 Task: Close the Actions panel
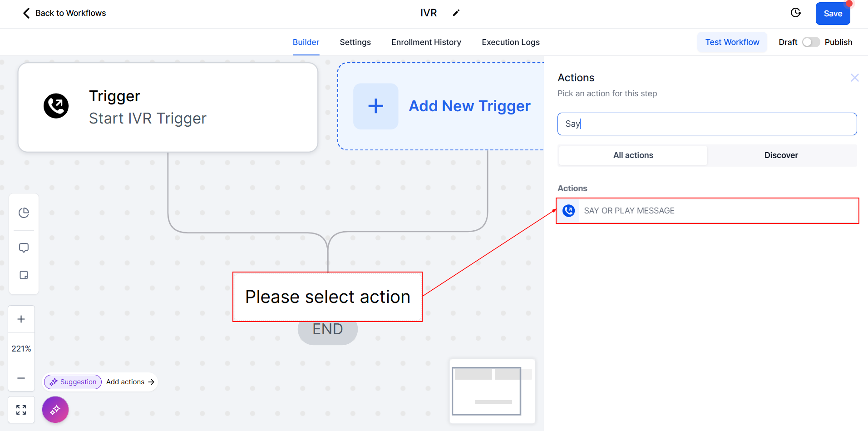click(x=854, y=78)
